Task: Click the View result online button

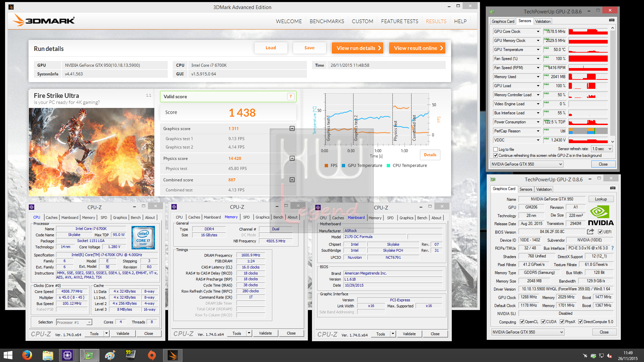Action: click(x=417, y=48)
